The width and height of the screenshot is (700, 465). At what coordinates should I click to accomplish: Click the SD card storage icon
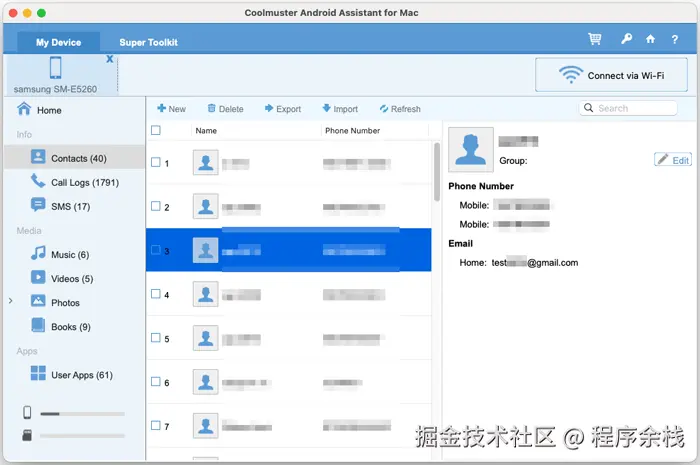(x=27, y=435)
